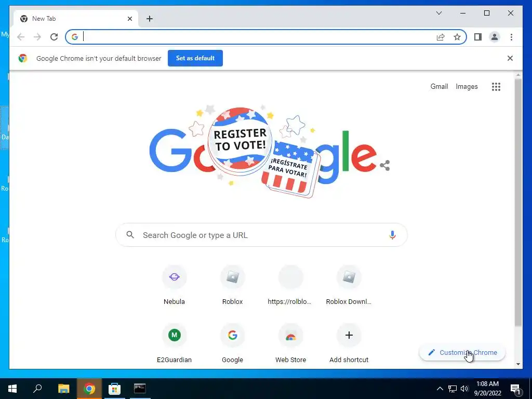Click the Search Google or type a URL box
Viewport: 532px width, 399px height.
pos(261,235)
